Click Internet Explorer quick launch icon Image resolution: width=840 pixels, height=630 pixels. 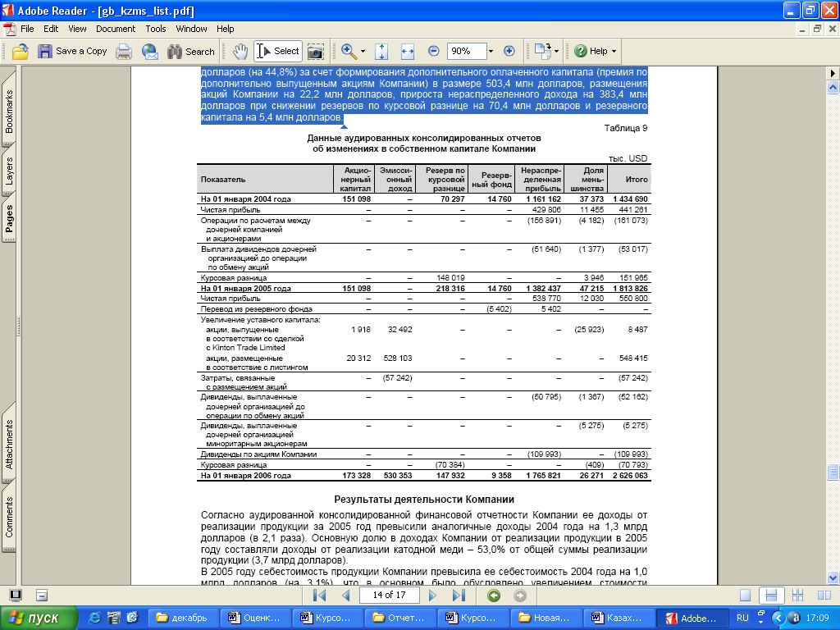pos(95,618)
